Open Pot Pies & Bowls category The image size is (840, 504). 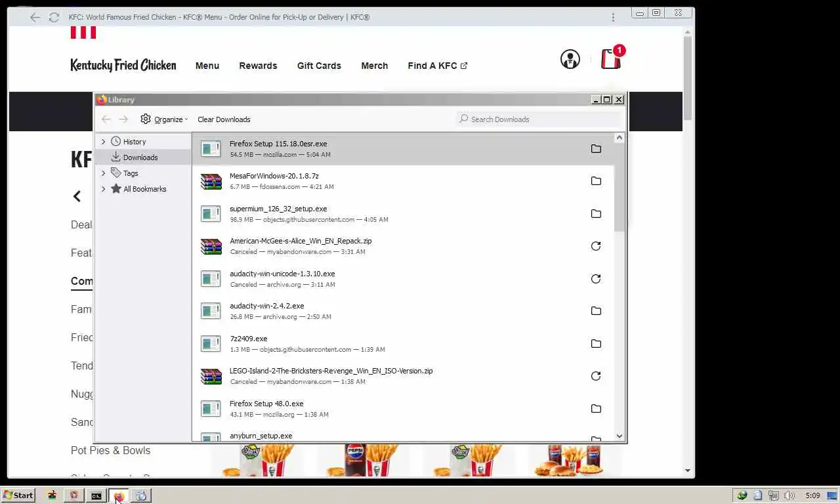tap(111, 451)
